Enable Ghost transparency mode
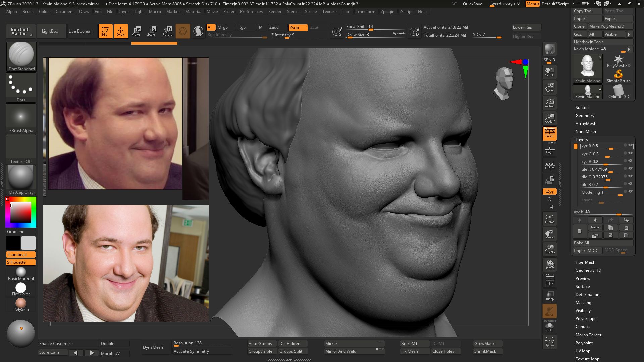Viewport: 644px width, 362px height. click(x=549, y=311)
